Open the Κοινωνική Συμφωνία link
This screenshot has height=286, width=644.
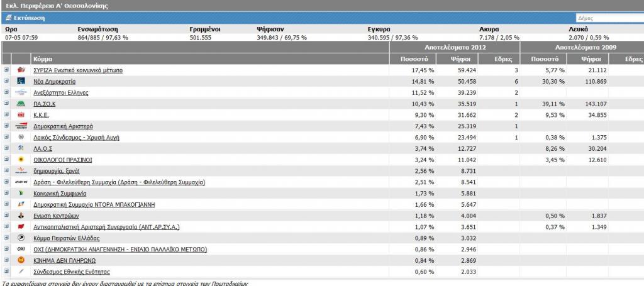click(60, 193)
